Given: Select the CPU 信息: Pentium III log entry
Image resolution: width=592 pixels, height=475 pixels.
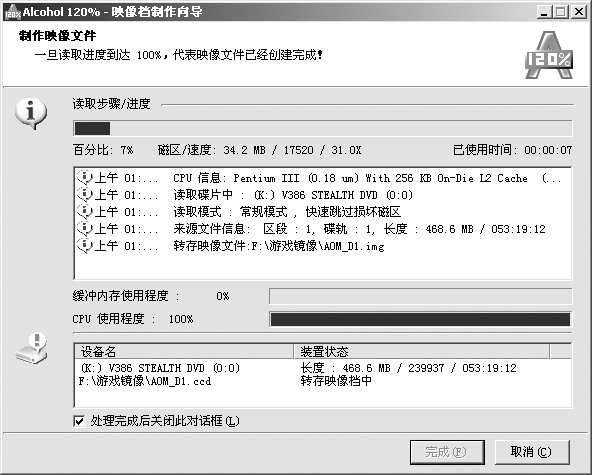Looking at the screenshot, I should [x=319, y=178].
